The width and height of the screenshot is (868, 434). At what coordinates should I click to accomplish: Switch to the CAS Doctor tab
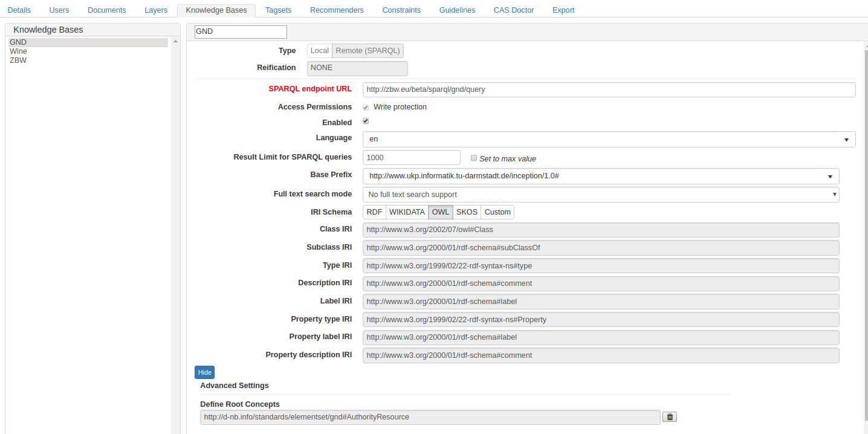tap(513, 10)
